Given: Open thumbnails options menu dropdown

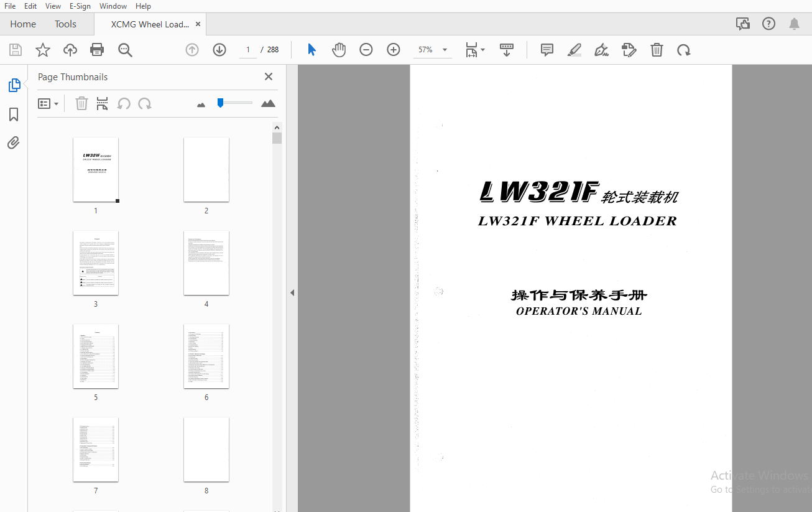Looking at the screenshot, I should coord(48,104).
